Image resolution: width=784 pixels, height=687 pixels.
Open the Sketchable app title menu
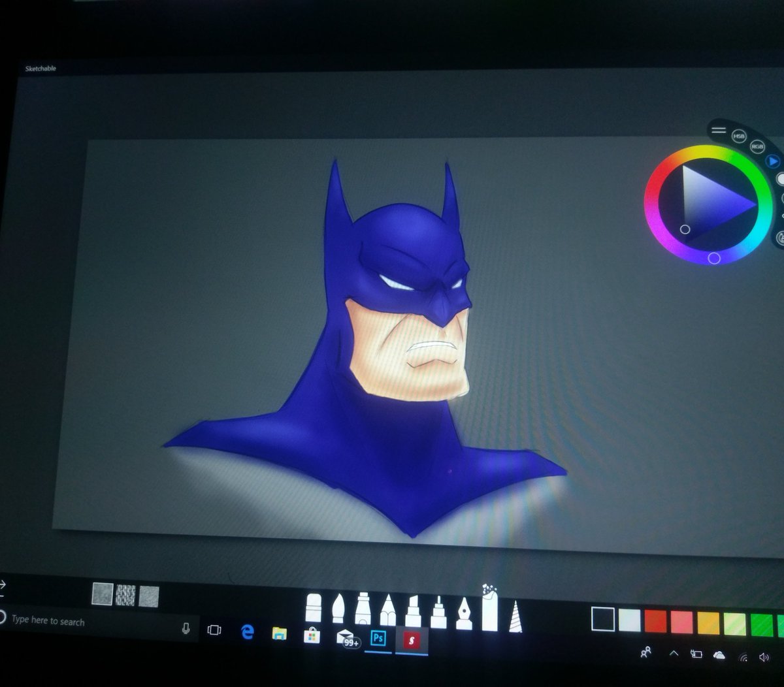[x=41, y=67]
